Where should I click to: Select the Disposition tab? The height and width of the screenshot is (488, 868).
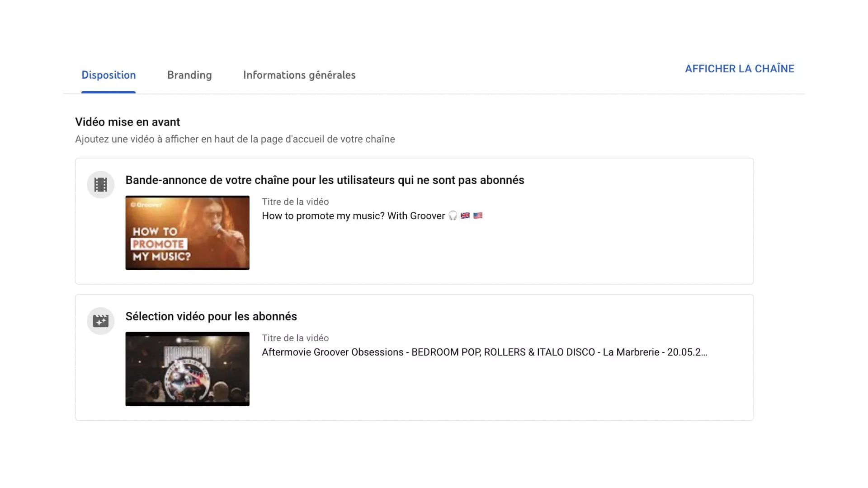[108, 75]
